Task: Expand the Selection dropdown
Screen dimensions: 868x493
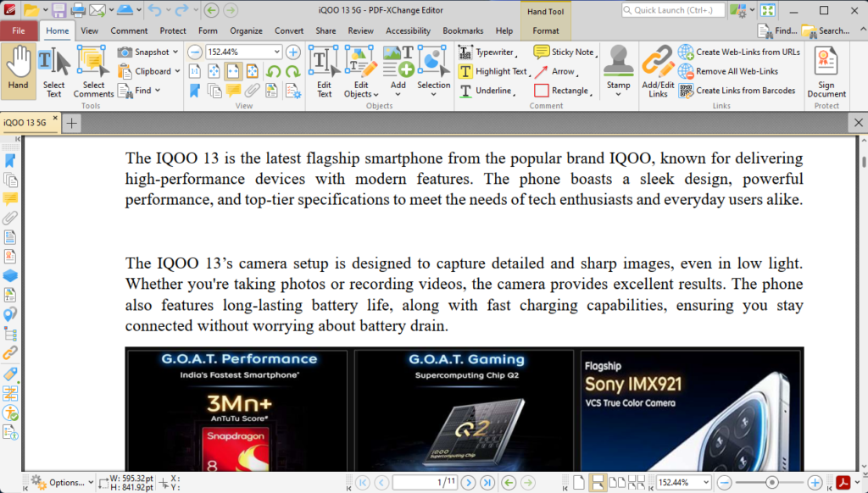Action: 433,95
